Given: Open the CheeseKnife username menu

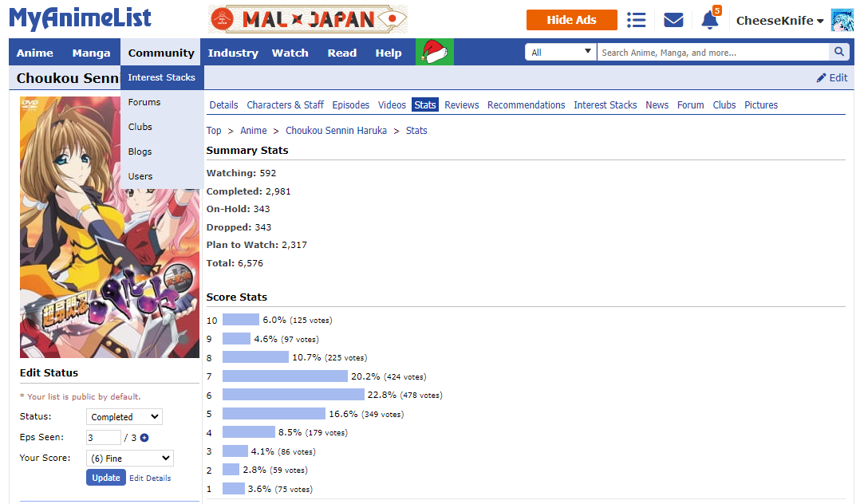Looking at the screenshot, I should (x=779, y=21).
